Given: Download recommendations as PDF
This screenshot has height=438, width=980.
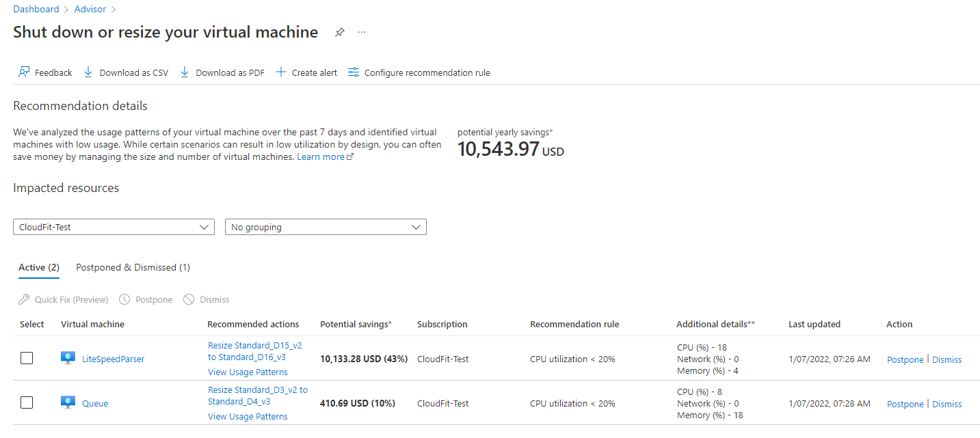Looking at the screenshot, I should (222, 72).
